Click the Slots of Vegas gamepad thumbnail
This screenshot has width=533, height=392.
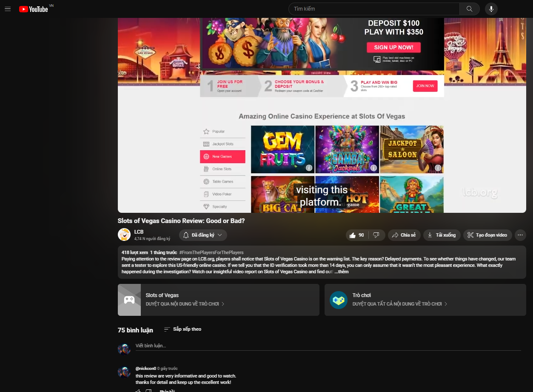(129, 300)
